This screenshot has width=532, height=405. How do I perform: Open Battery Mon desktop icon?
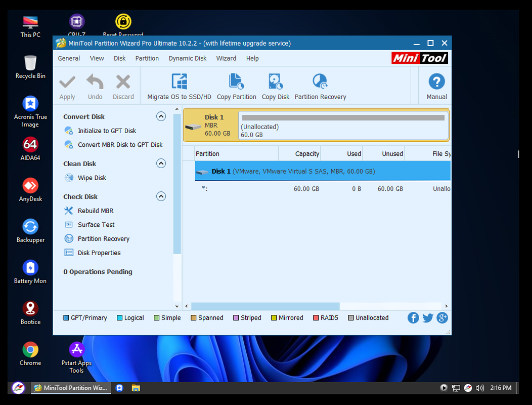pos(30,272)
